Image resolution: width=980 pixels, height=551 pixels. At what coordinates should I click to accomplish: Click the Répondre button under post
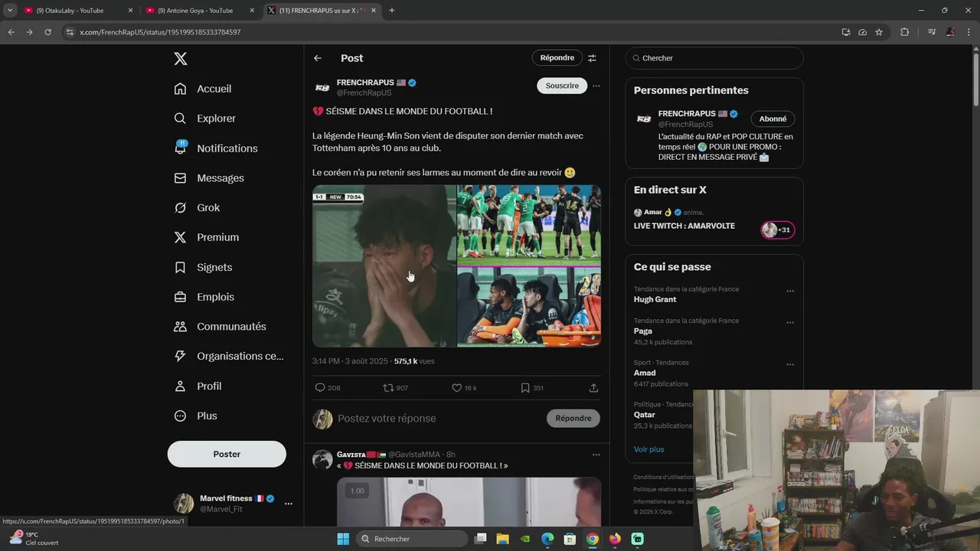[573, 419]
